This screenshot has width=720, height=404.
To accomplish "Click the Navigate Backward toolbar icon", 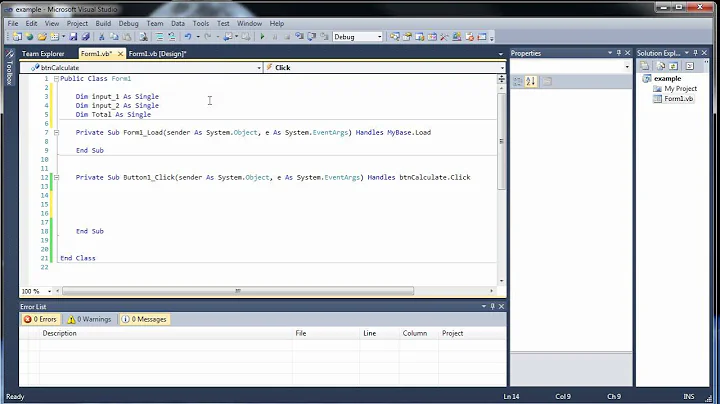I will (x=228, y=37).
